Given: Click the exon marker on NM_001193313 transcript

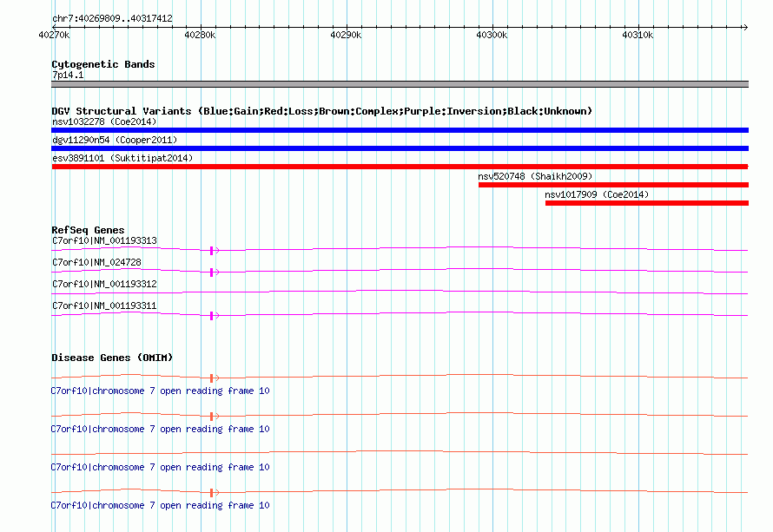Looking at the screenshot, I should (212, 251).
